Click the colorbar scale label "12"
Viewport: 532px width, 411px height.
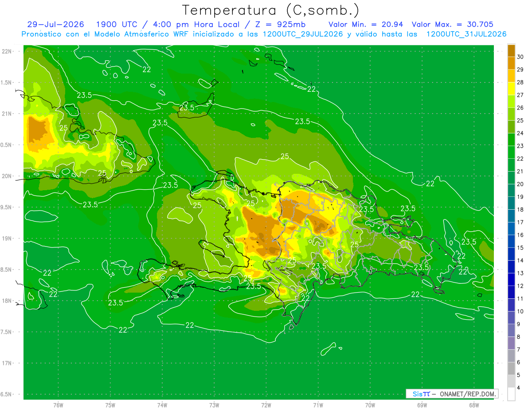(x=520, y=286)
